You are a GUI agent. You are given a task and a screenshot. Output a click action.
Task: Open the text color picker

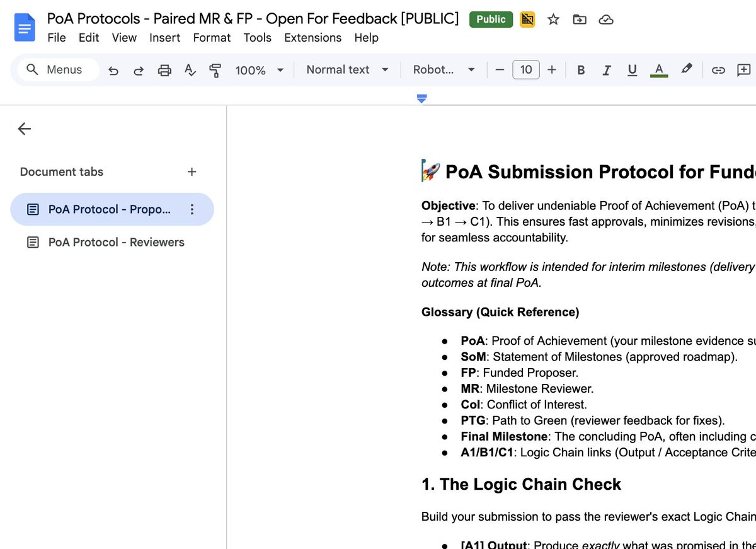[659, 71]
